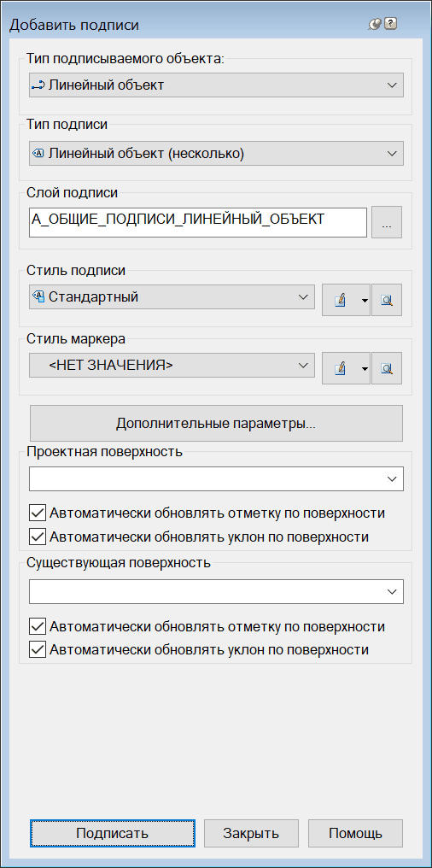Open the 'Стандартный' label style dropdown
432x868 pixels.
172,297
